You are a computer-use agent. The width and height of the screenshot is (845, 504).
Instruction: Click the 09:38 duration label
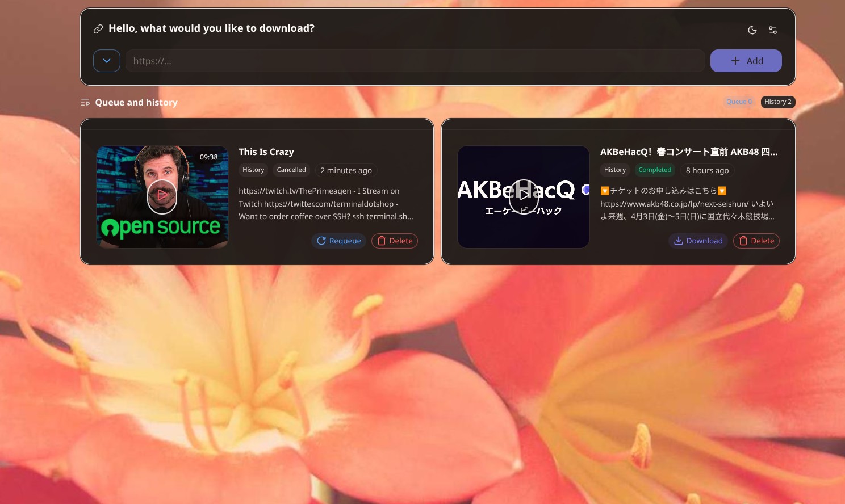tap(208, 157)
